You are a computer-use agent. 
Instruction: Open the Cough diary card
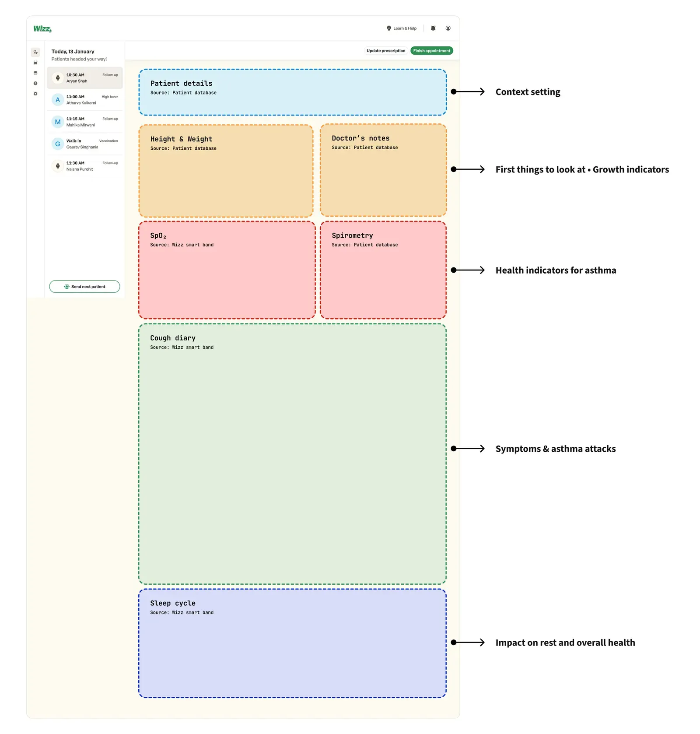coord(293,454)
